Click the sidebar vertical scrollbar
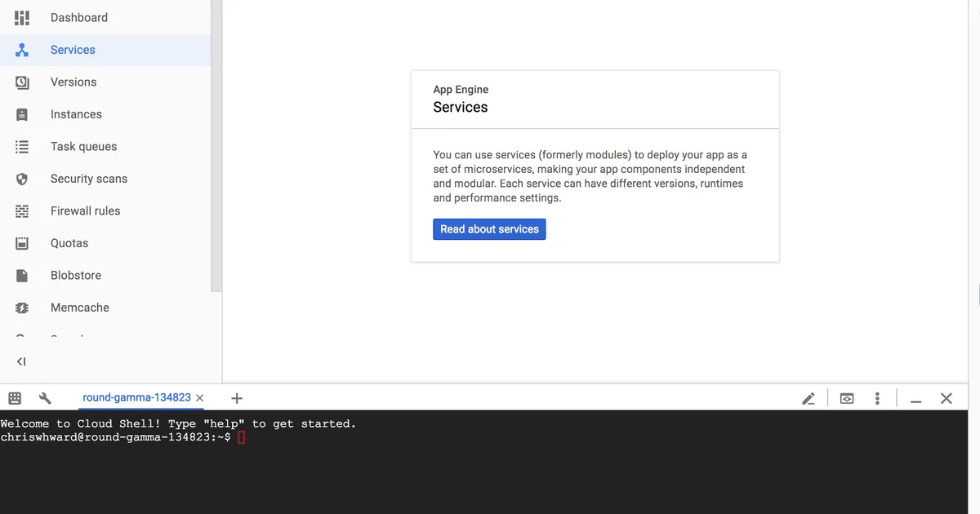This screenshot has height=514, width=980. point(216,145)
